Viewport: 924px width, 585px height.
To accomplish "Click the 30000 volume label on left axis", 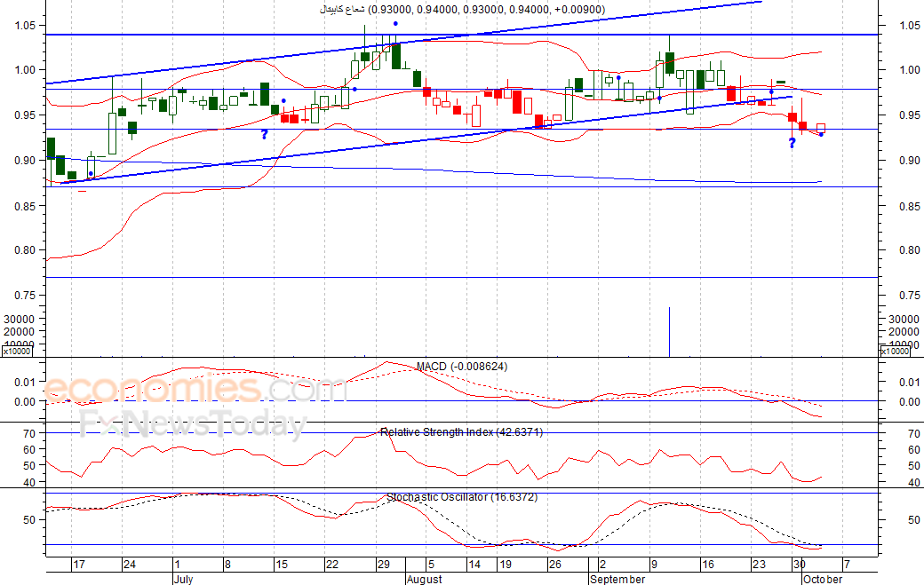I will coord(20,319).
